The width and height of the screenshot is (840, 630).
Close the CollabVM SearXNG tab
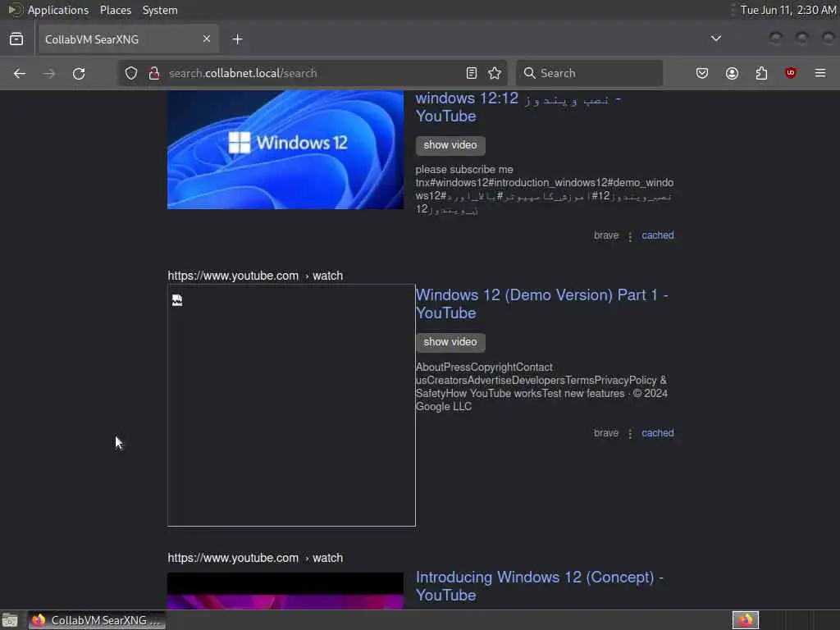coord(207,39)
